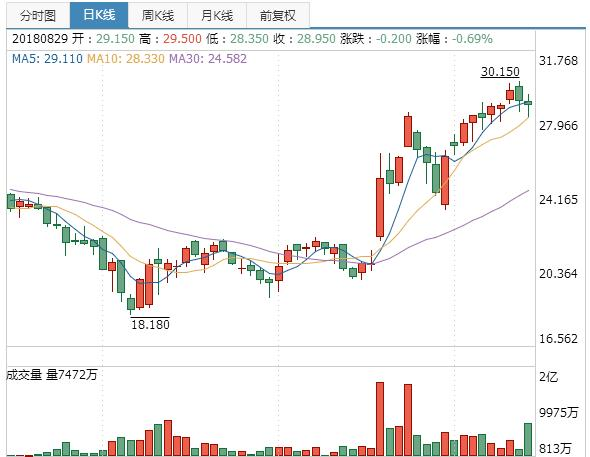The image size is (590, 457).
Task: Click the 24.165 price axis label
Action: [x=558, y=199]
